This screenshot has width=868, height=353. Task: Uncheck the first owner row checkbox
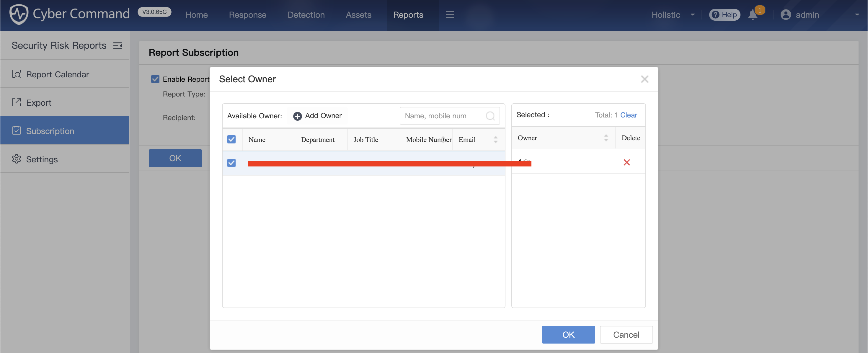(x=231, y=163)
